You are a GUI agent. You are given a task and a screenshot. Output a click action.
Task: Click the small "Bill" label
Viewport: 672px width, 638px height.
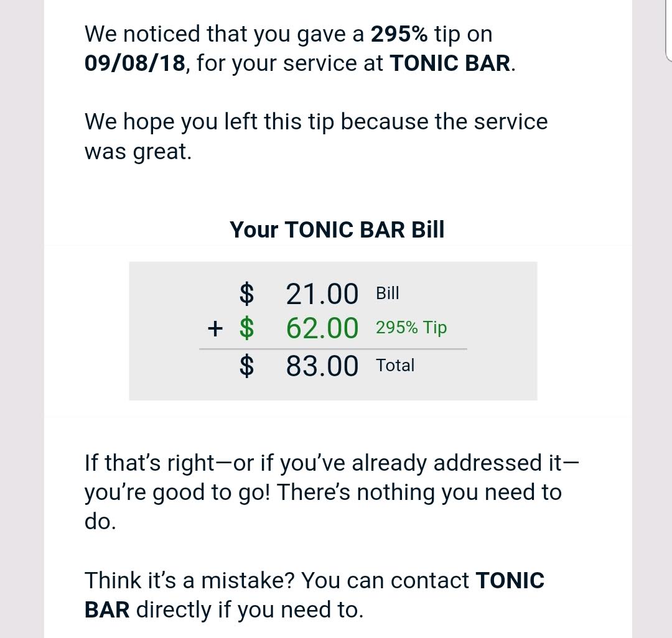click(x=387, y=294)
